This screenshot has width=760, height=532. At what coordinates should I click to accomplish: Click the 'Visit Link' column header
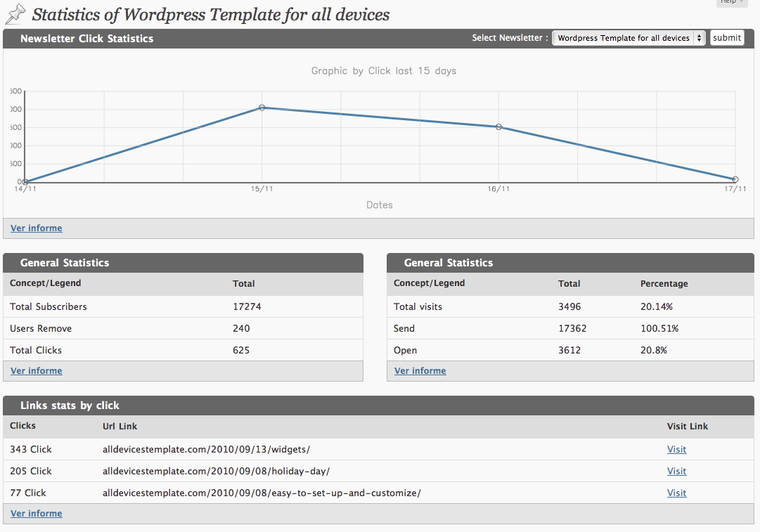tap(688, 427)
